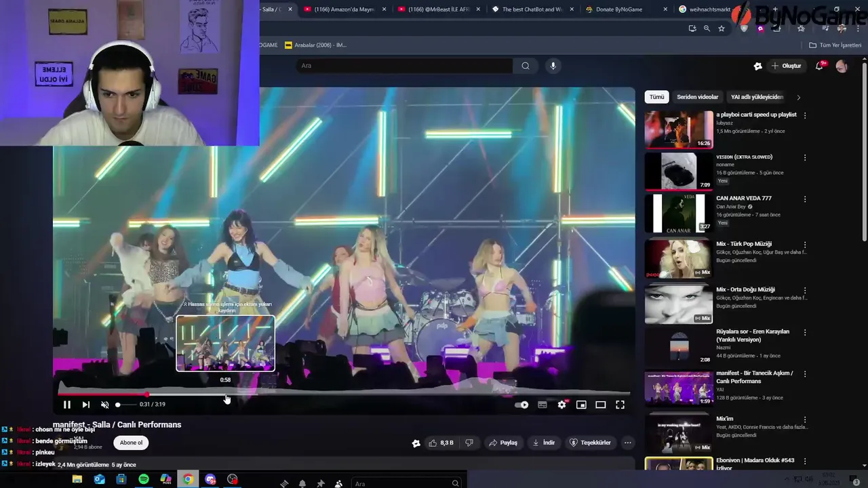The height and width of the screenshot is (488, 868).
Task: Open the browser zoom magnifier icon
Action: [707, 28]
